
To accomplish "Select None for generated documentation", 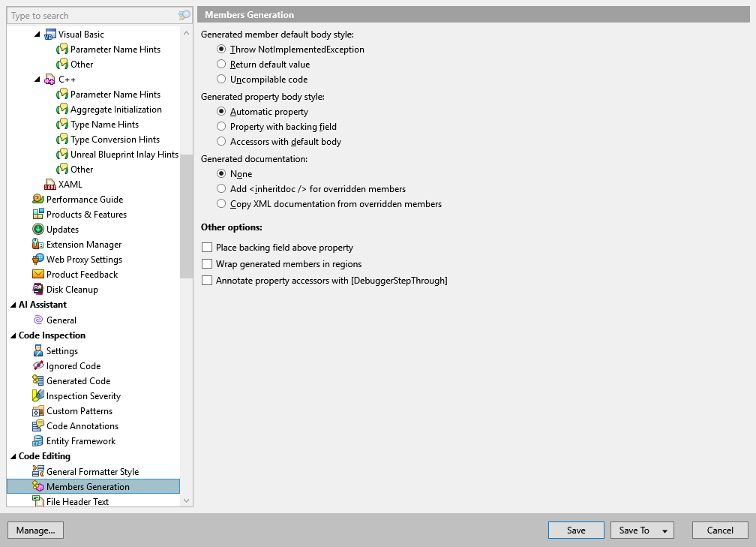I will [x=221, y=173].
